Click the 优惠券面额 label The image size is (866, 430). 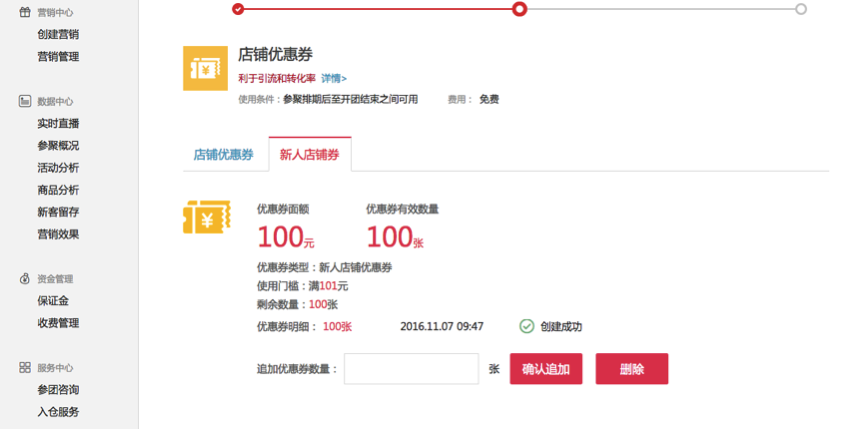point(283,209)
